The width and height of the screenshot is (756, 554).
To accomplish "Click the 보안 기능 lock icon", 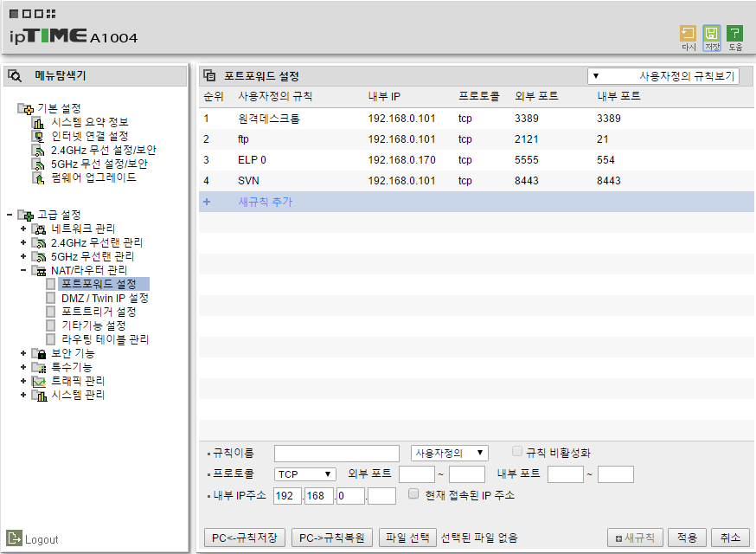I will tap(39, 354).
